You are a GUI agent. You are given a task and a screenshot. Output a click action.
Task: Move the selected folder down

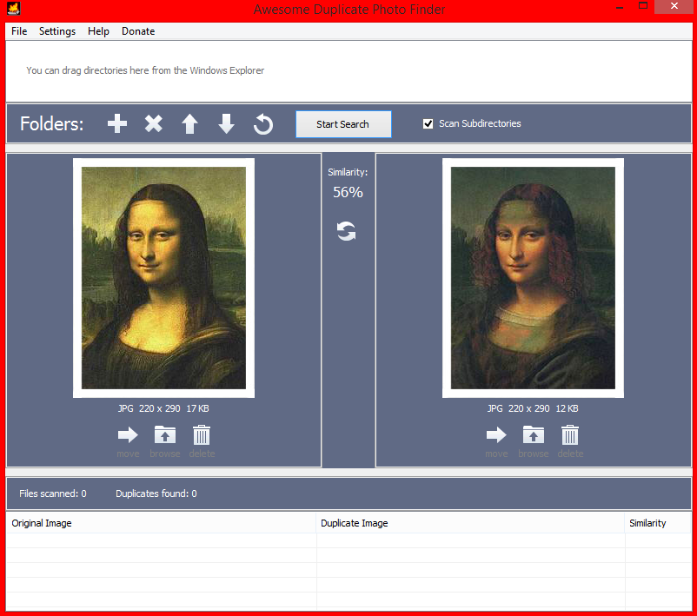point(226,123)
